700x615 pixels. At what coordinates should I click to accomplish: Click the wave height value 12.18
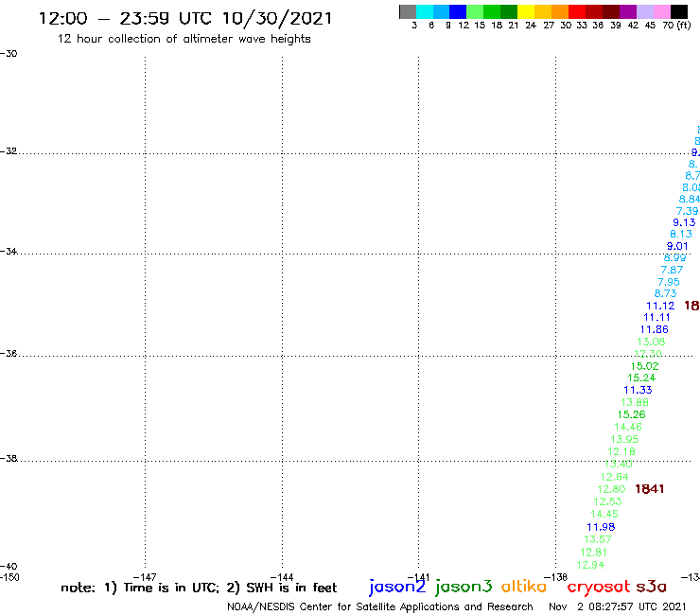(x=621, y=452)
